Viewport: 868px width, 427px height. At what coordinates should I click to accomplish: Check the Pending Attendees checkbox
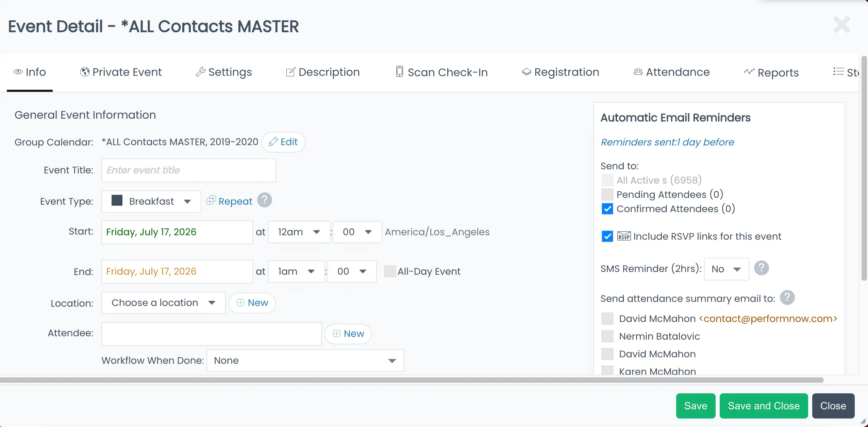(x=607, y=194)
